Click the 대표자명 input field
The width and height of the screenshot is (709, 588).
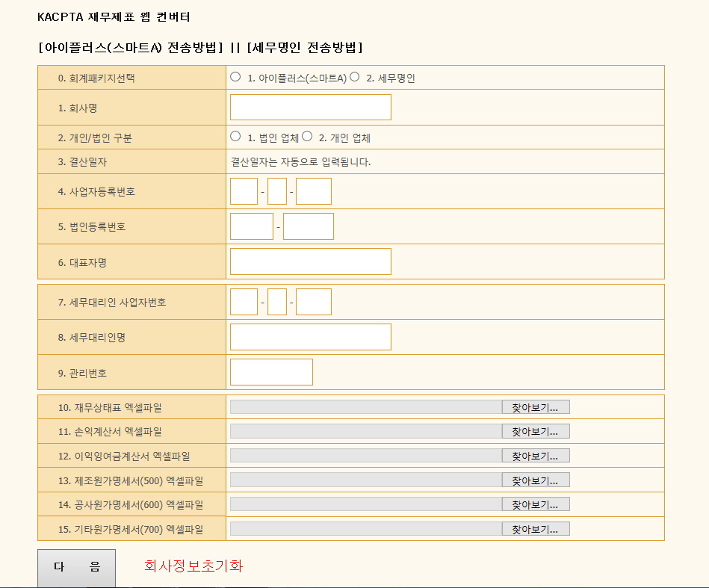[311, 261]
